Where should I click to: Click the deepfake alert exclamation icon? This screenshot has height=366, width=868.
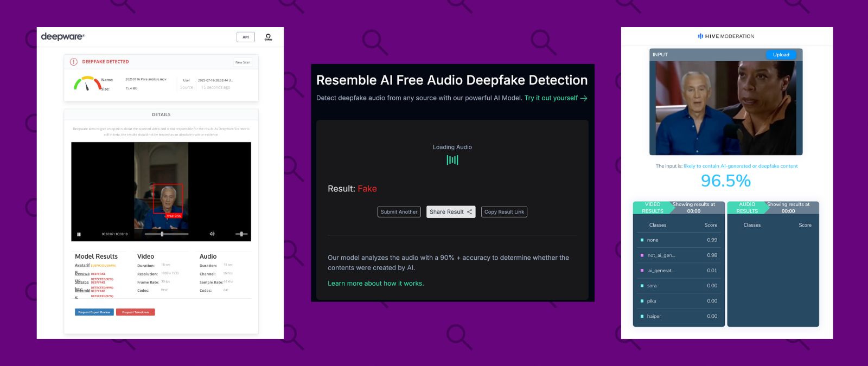tap(74, 62)
